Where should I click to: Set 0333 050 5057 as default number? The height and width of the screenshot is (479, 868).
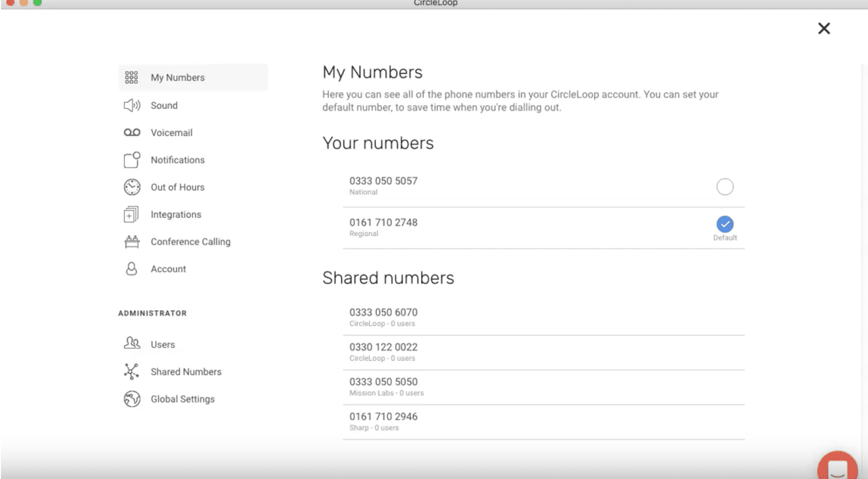[724, 187]
